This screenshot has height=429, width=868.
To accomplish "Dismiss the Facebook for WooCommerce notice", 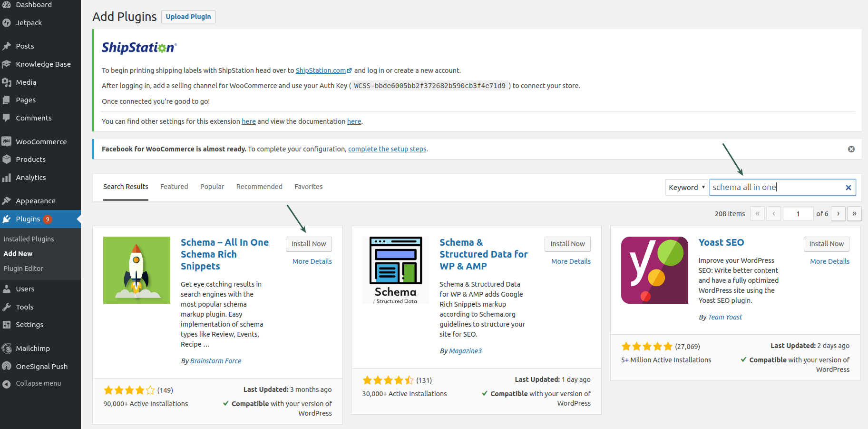I will (851, 149).
